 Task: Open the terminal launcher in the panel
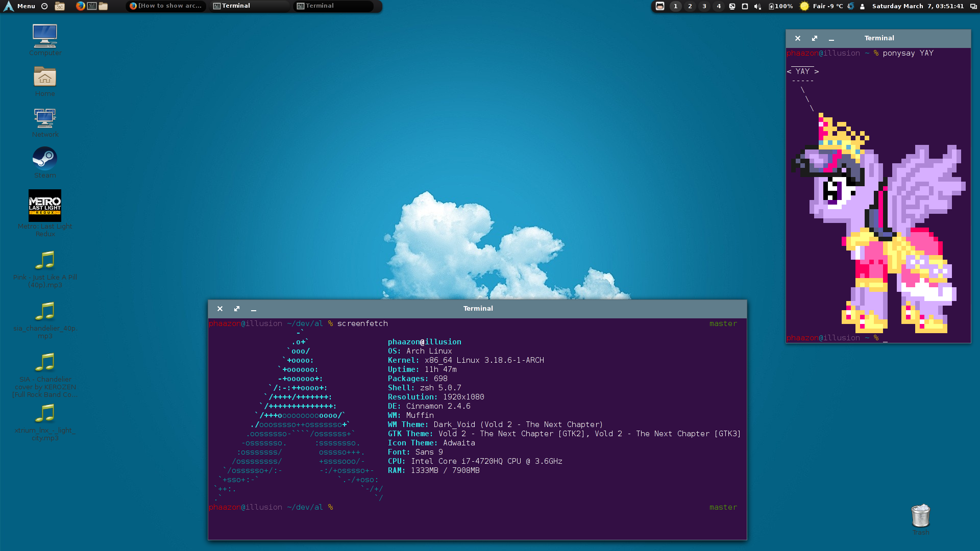pos(92,6)
